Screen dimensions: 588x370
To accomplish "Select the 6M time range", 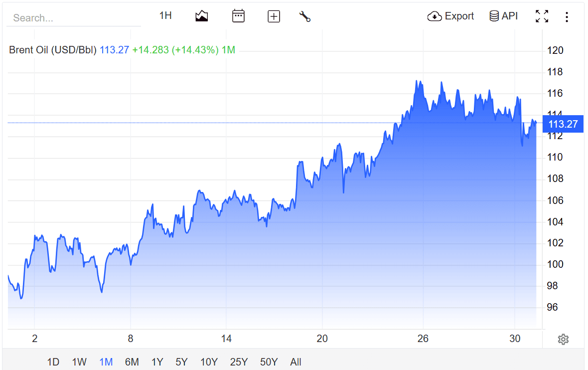I will pos(132,362).
